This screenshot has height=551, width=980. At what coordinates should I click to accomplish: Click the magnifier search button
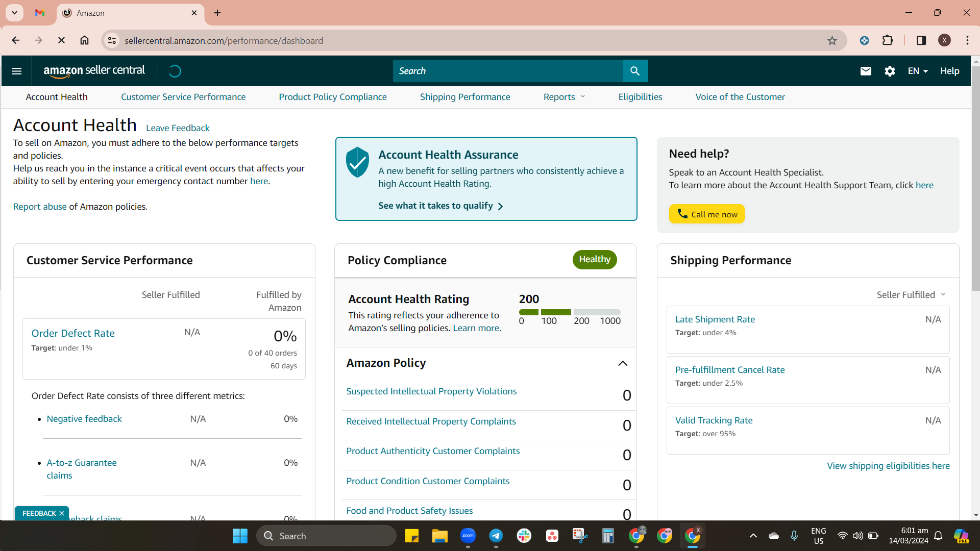click(635, 71)
